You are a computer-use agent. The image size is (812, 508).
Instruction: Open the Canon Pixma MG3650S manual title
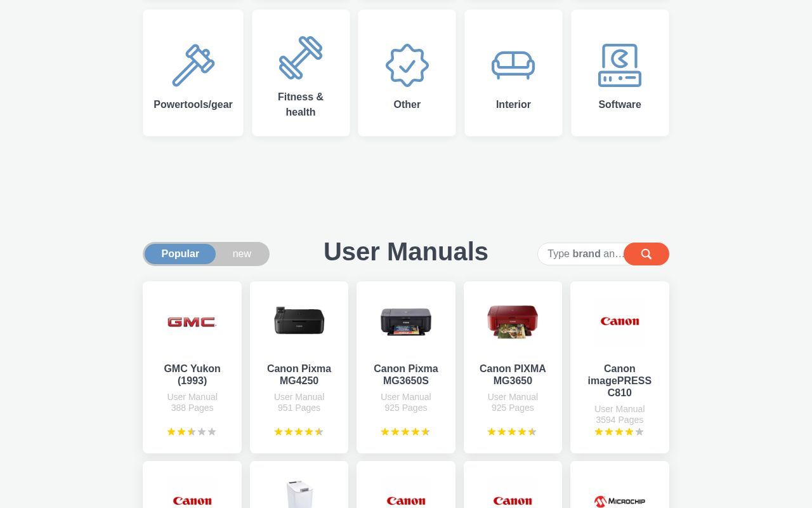click(x=406, y=375)
